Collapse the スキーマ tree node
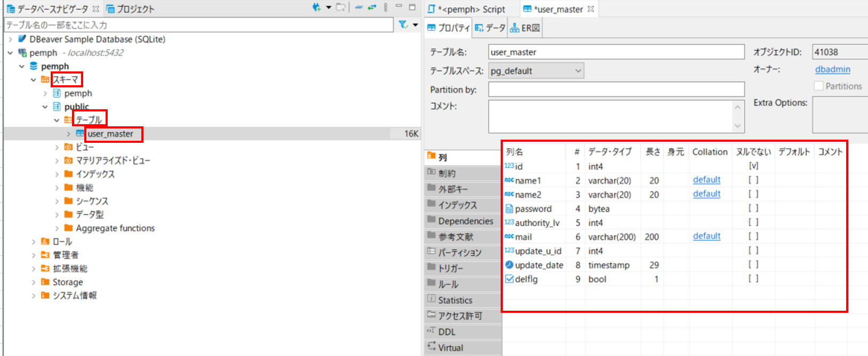868x356 pixels. pyautogui.click(x=34, y=80)
